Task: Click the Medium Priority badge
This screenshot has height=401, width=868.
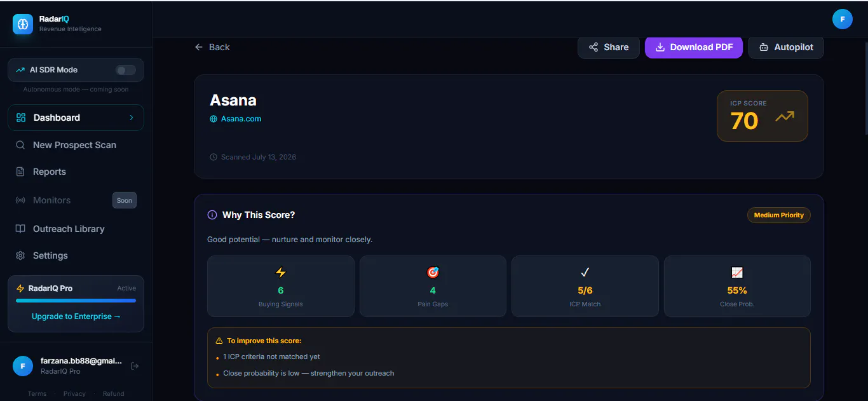Action: point(779,215)
